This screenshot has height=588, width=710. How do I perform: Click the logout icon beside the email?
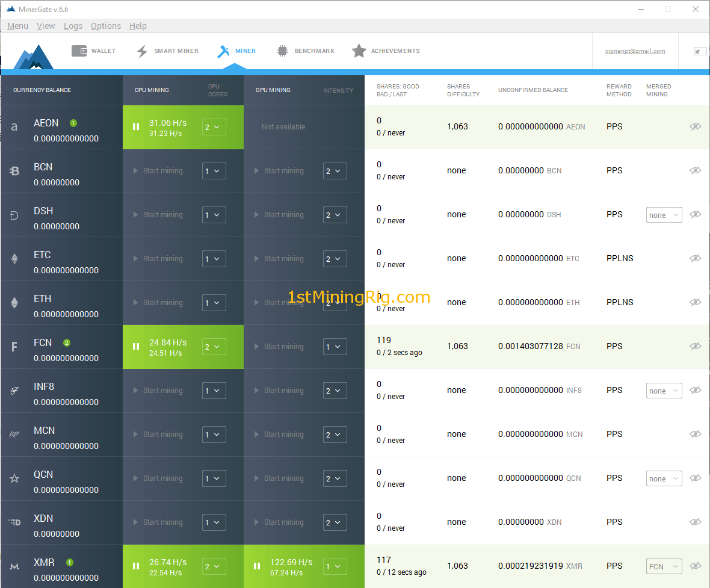point(699,51)
